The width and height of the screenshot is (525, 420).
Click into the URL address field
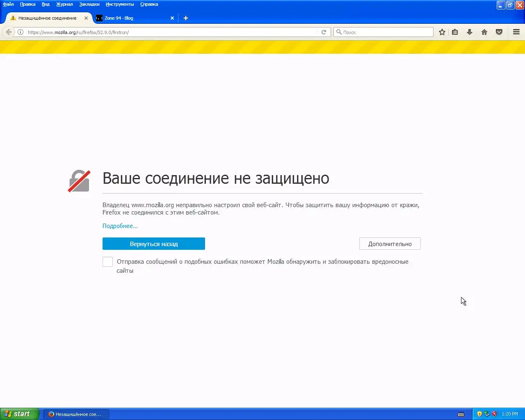pos(171,32)
